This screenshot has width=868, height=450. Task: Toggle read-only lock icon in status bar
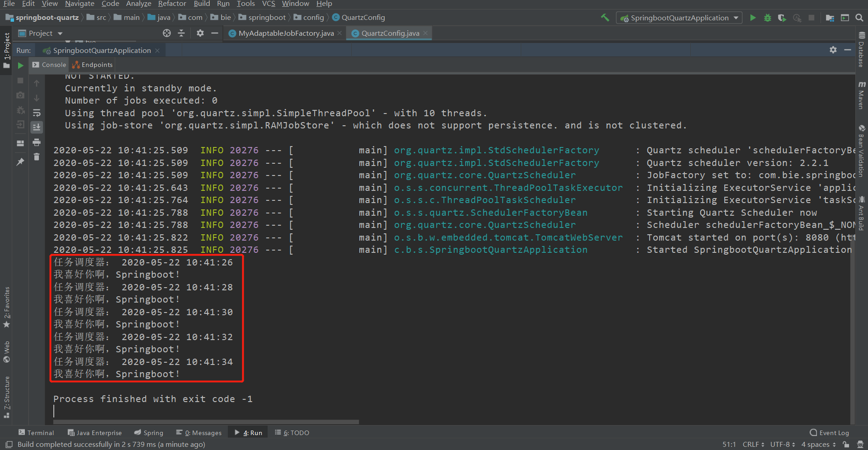[846, 445]
